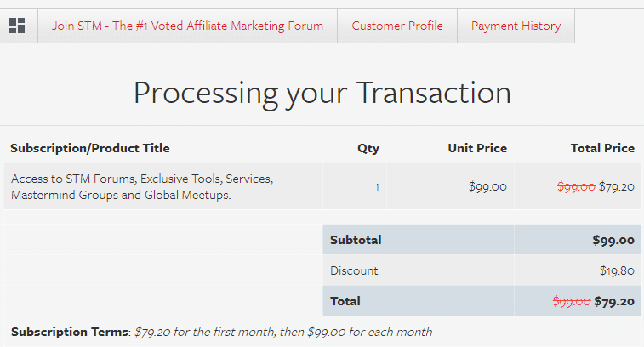Viewport: 644px width, 347px height.
Task: Click discounted $79.20 in product row
Action: [617, 187]
